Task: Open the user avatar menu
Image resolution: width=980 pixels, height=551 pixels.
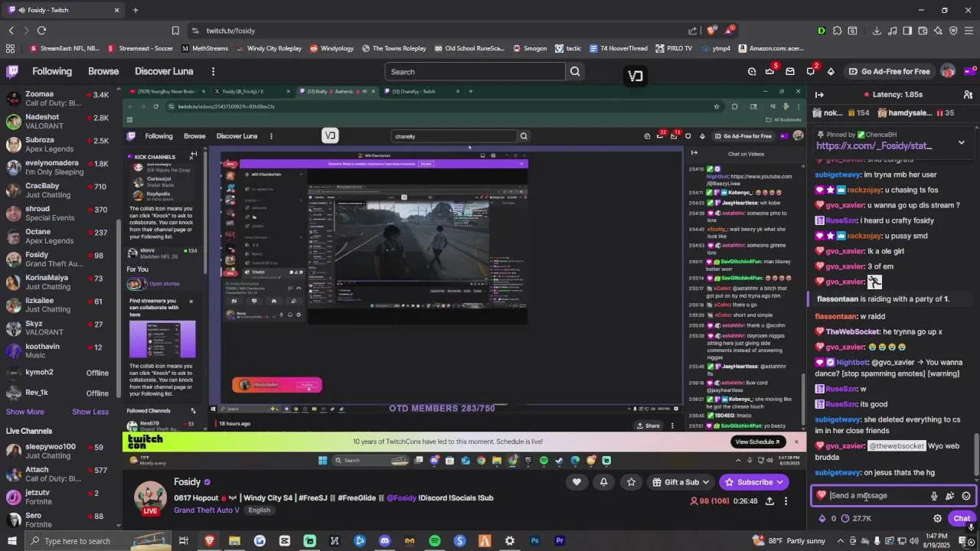Action: coord(948,71)
